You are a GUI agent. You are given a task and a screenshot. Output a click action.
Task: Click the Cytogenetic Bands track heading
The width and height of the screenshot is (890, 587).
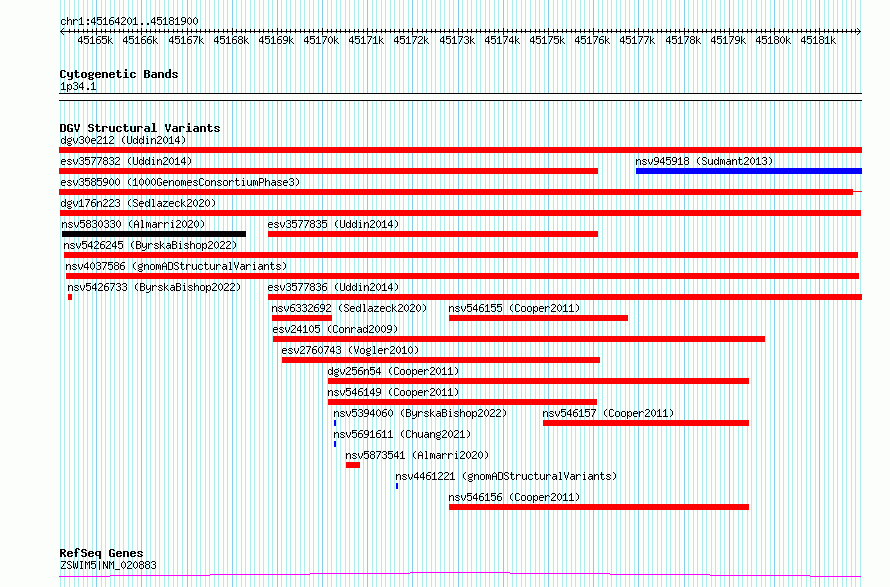coord(119,74)
